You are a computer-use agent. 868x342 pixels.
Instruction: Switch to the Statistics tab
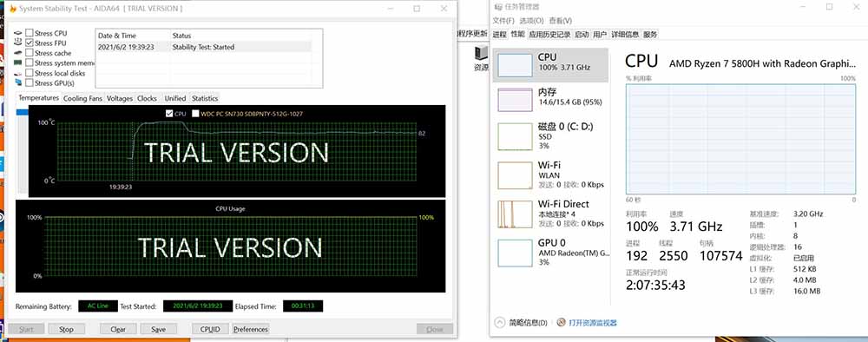[x=205, y=98]
